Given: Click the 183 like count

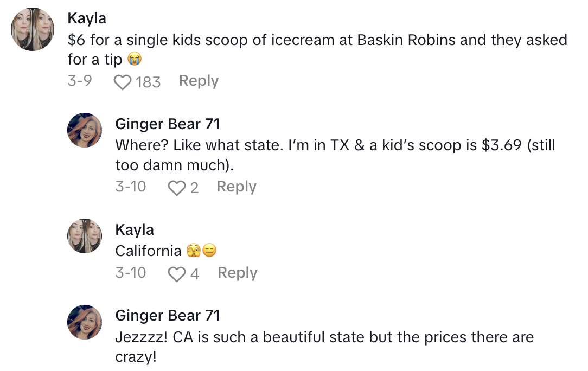Looking at the screenshot, I should pyautogui.click(x=148, y=82).
